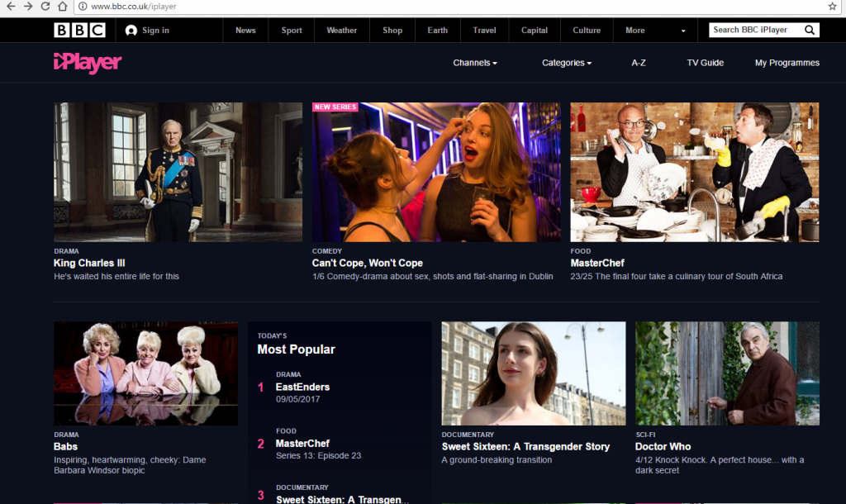Screen dimensions: 846x504
Task: Open MasterChef in the Most Popular list
Action: (302, 443)
